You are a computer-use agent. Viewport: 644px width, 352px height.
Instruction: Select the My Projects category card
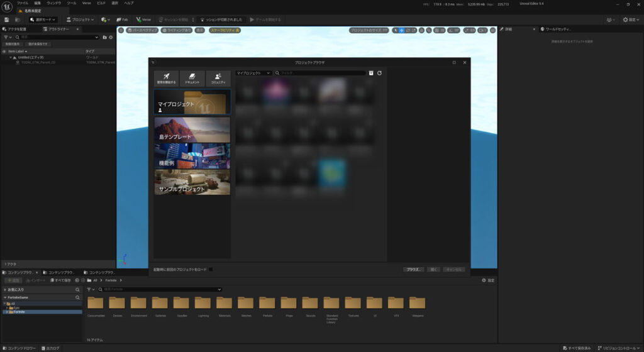coord(192,102)
